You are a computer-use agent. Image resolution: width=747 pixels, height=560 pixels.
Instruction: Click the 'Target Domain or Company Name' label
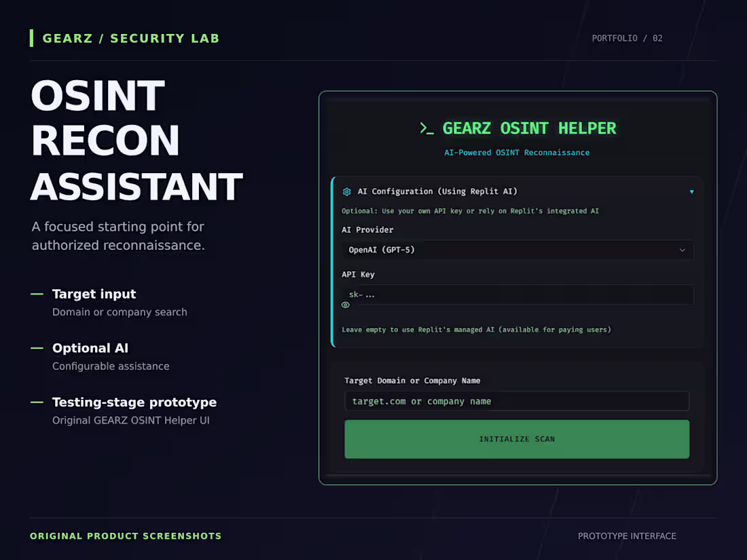click(412, 381)
